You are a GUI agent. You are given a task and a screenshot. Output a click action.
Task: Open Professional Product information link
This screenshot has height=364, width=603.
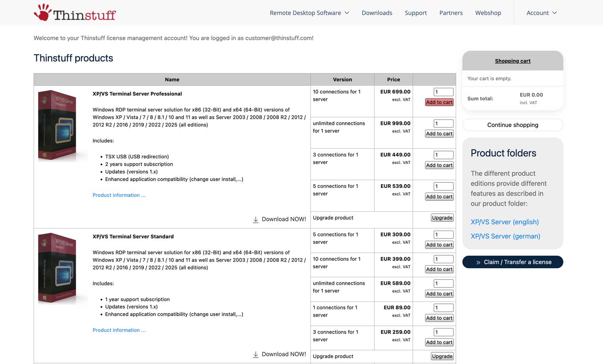(x=119, y=195)
